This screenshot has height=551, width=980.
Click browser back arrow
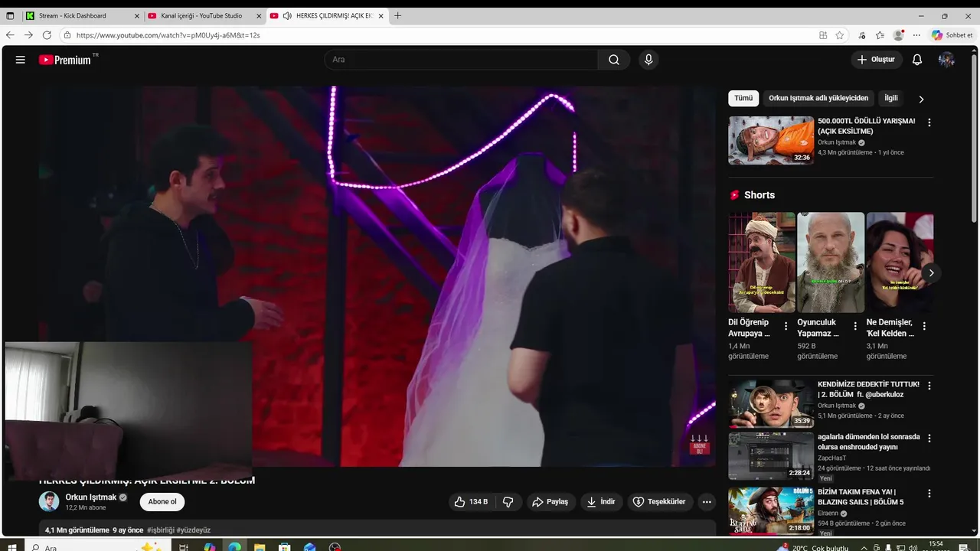pos(10,35)
